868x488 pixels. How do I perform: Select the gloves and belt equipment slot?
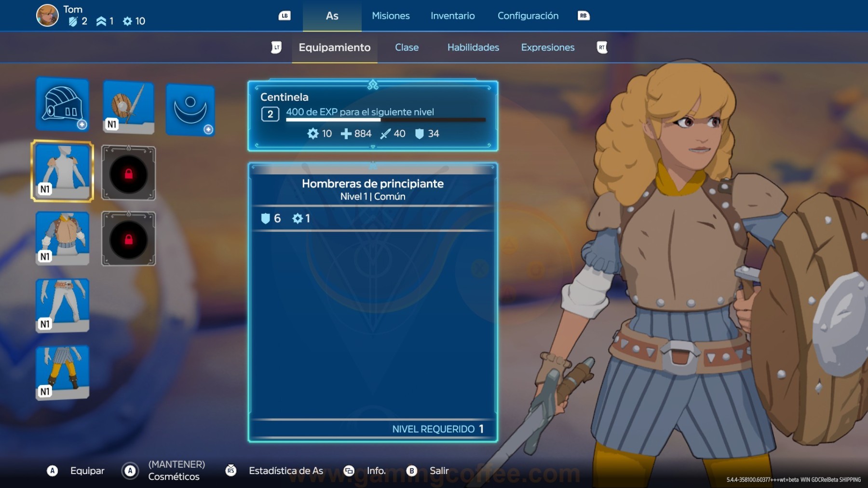pyautogui.click(x=62, y=305)
